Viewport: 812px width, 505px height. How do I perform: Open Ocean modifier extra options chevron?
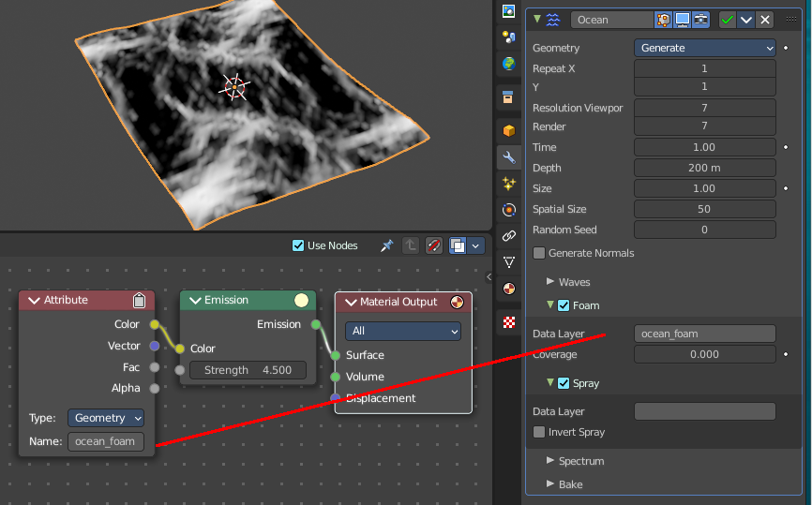745,20
